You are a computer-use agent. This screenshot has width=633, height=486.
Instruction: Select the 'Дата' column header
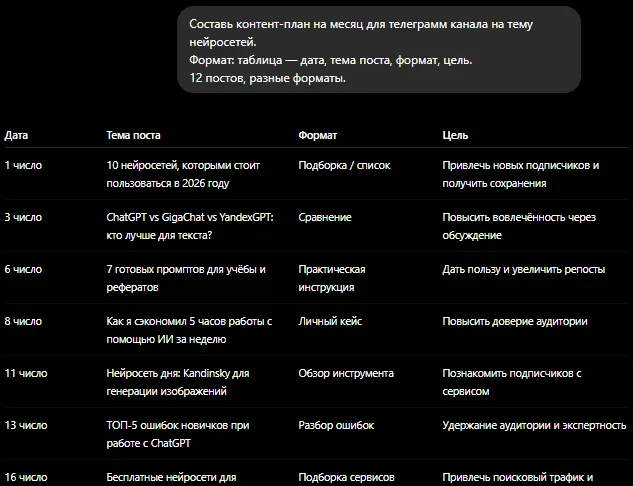click(16, 135)
